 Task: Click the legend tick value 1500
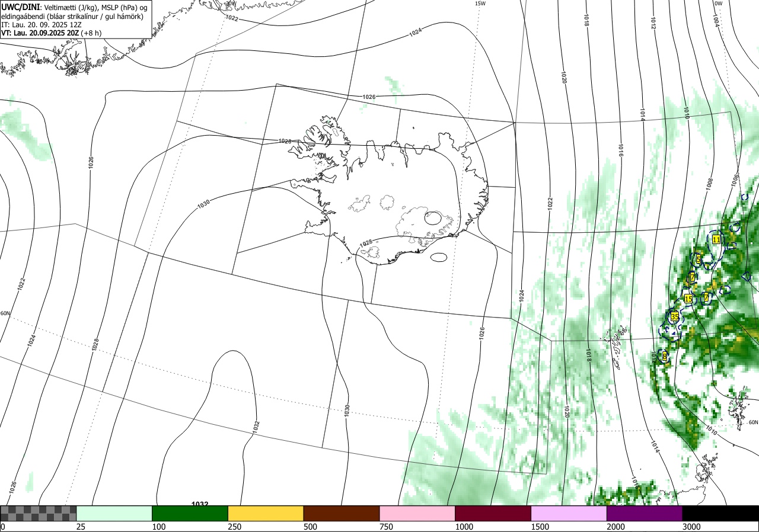[x=541, y=527]
